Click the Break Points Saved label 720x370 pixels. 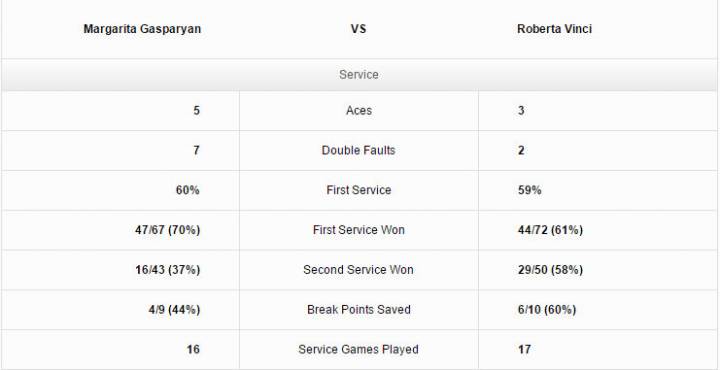pyautogui.click(x=359, y=310)
